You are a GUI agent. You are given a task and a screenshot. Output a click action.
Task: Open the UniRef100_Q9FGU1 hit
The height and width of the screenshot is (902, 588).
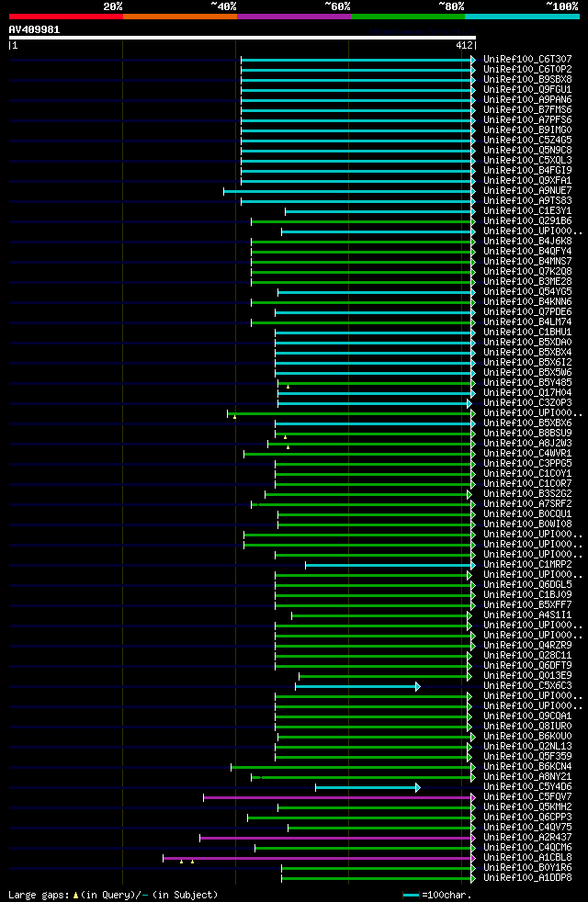click(x=527, y=90)
